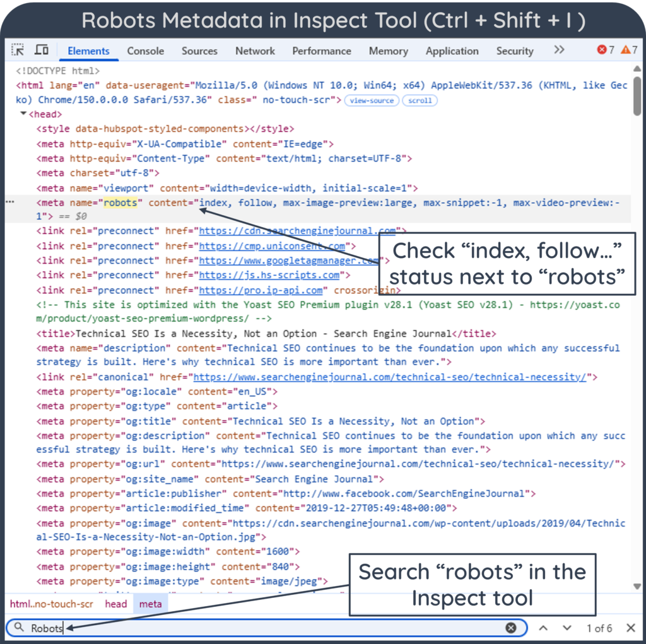Collapse the head element node
The width and height of the screenshot is (646, 644).
[x=23, y=114]
